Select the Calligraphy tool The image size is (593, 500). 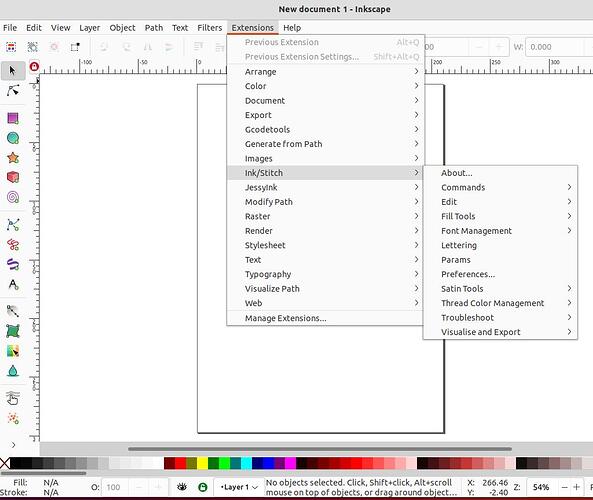click(13, 264)
